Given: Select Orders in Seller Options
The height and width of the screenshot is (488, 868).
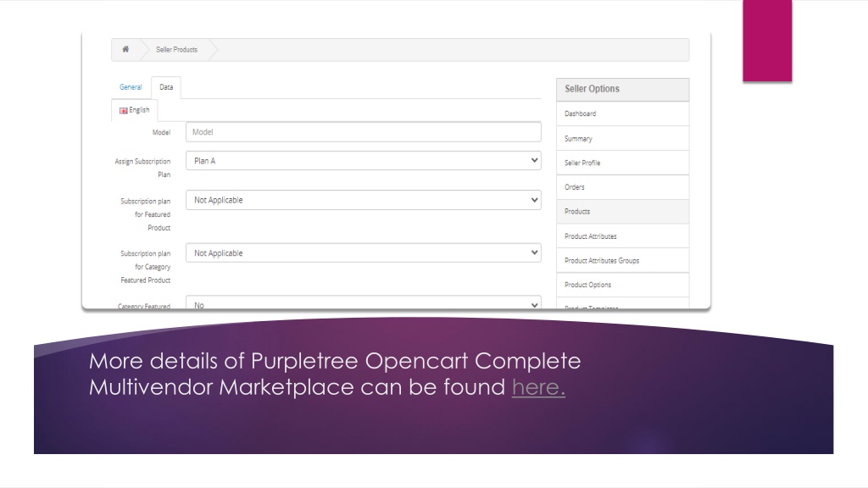Looking at the screenshot, I should point(623,187).
